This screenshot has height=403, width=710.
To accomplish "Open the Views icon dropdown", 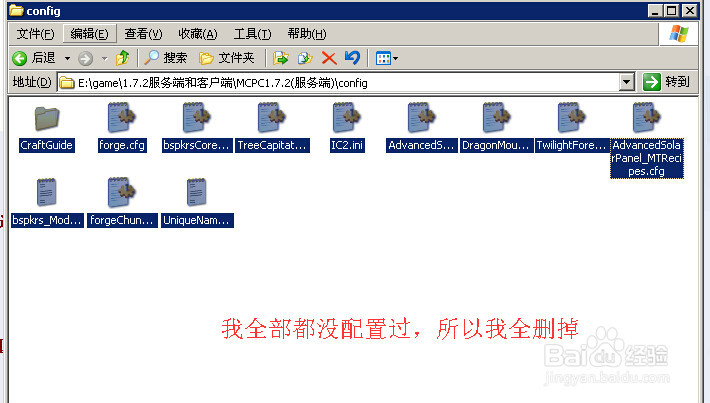I will coord(387,58).
